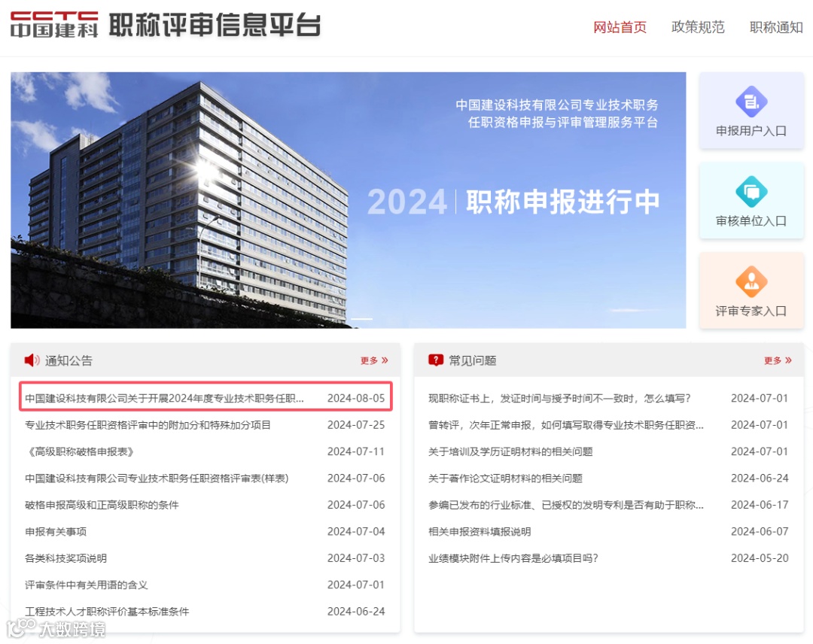The image size is (813, 644).
Task: Click the 职称评审信息平台 site title
Action: [215, 25]
